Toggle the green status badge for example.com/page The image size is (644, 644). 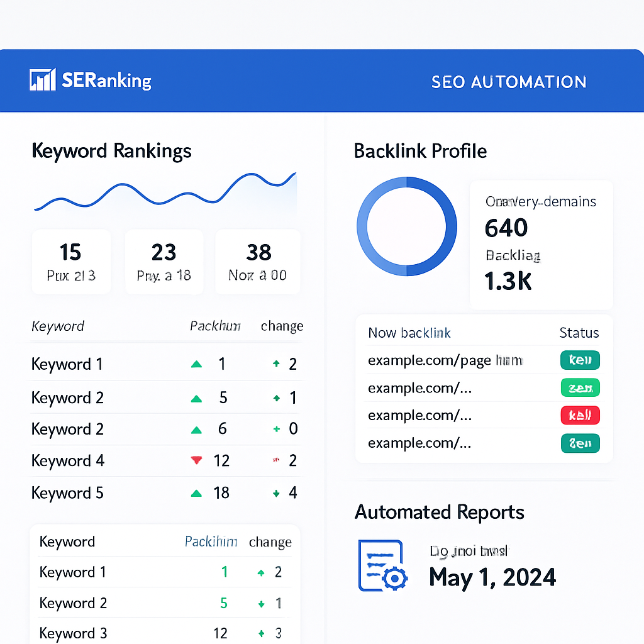[579, 360]
